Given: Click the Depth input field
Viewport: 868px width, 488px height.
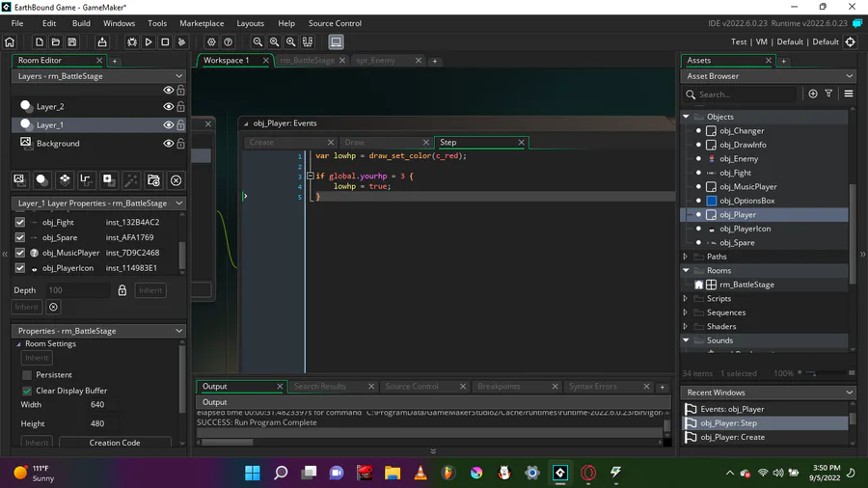Looking at the screenshot, I should tap(77, 290).
